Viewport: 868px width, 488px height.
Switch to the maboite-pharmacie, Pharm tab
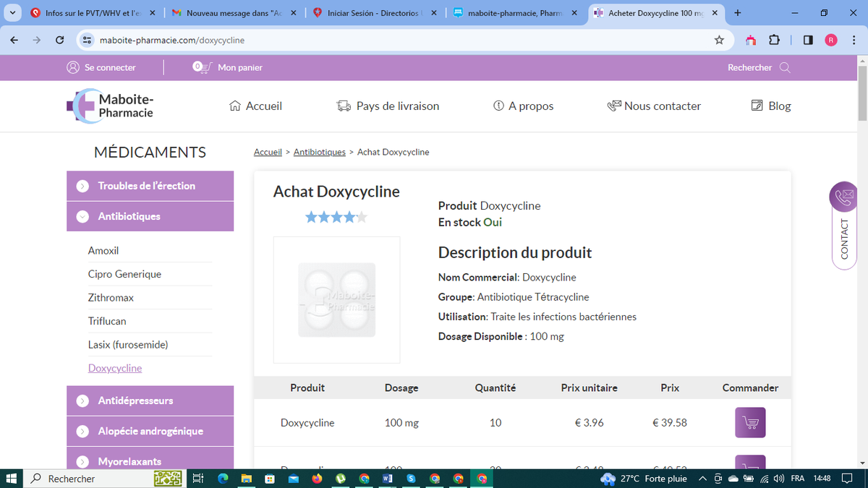pyautogui.click(x=515, y=13)
